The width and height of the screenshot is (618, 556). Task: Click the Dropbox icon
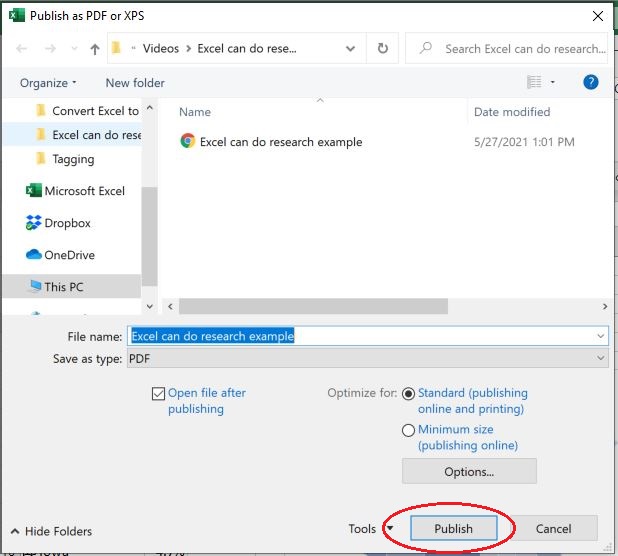coord(33,223)
